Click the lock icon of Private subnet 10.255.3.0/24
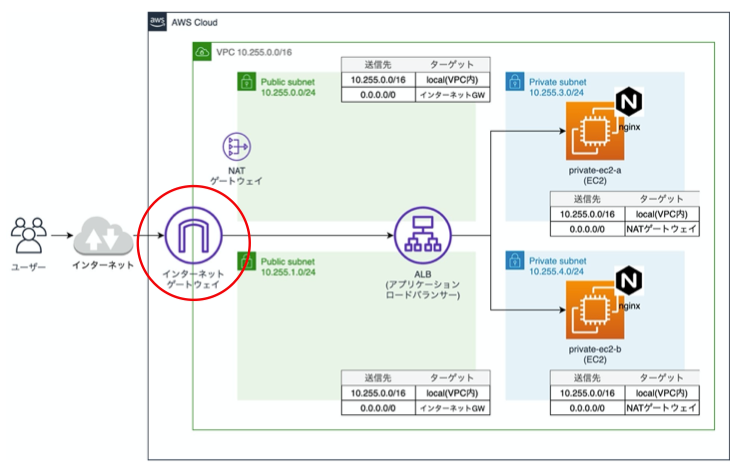 tap(515, 82)
